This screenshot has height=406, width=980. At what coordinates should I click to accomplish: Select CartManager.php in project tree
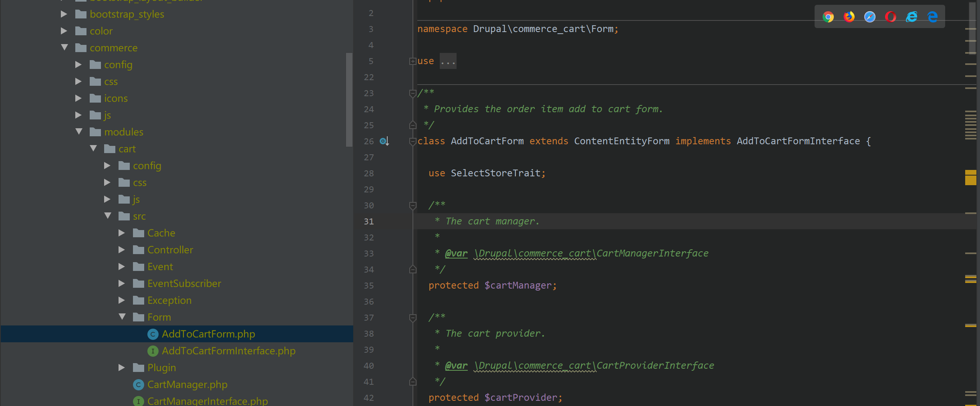click(187, 384)
